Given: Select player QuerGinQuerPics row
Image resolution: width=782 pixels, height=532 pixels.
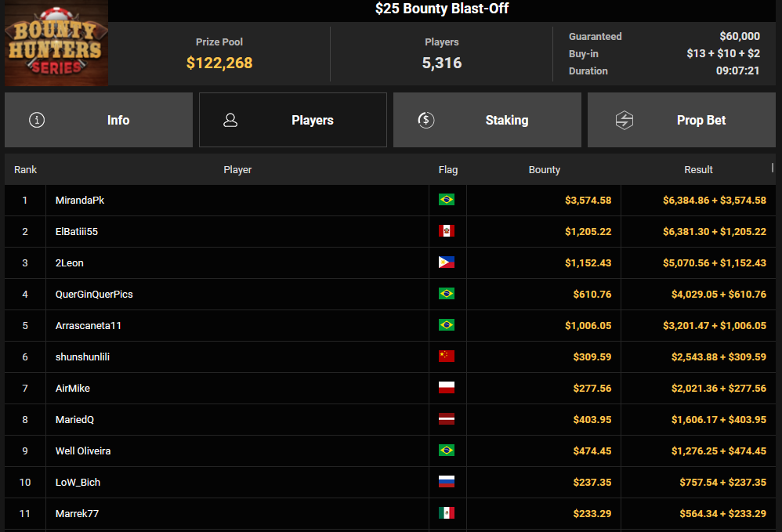Looking at the screenshot, I should click(94, 295).
